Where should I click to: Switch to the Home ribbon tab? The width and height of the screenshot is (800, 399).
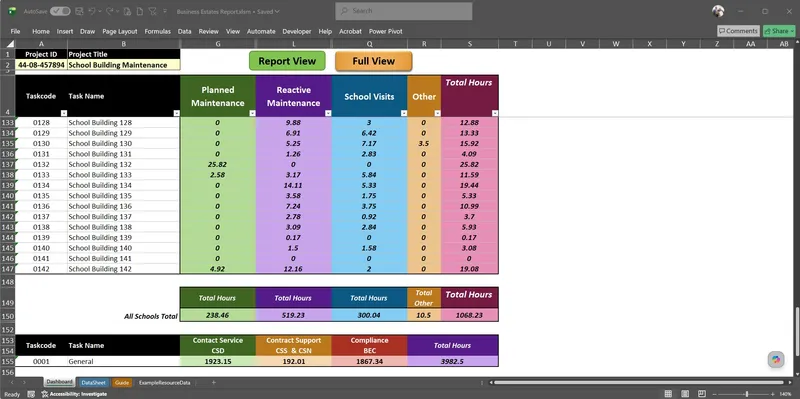coord(41,31)
